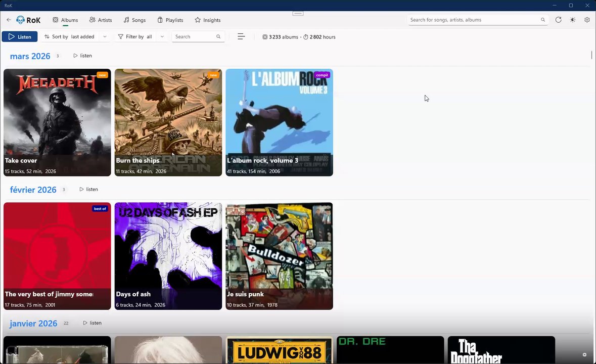Click the best of badge
This screenshot has width=596, height=364.
100,209
